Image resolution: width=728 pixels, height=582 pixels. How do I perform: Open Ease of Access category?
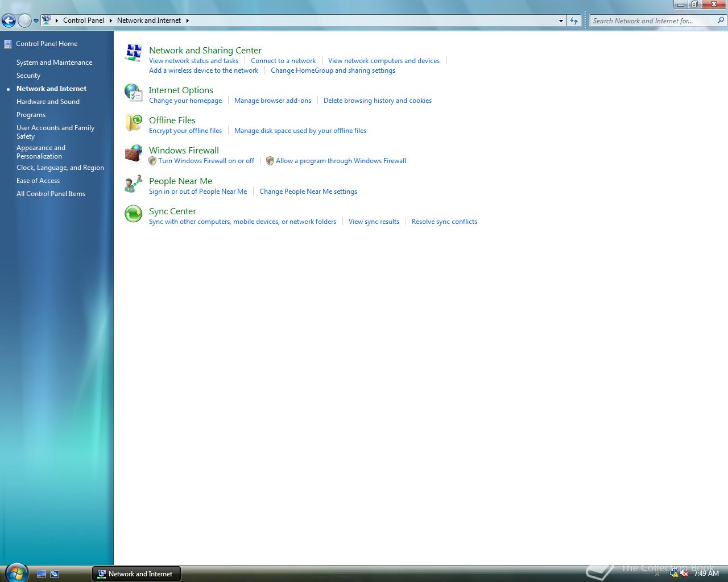click(x=38, y=181)
